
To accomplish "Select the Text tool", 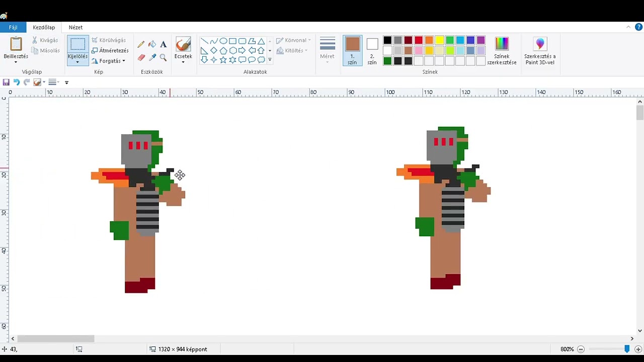I will (x=163, y=45).
